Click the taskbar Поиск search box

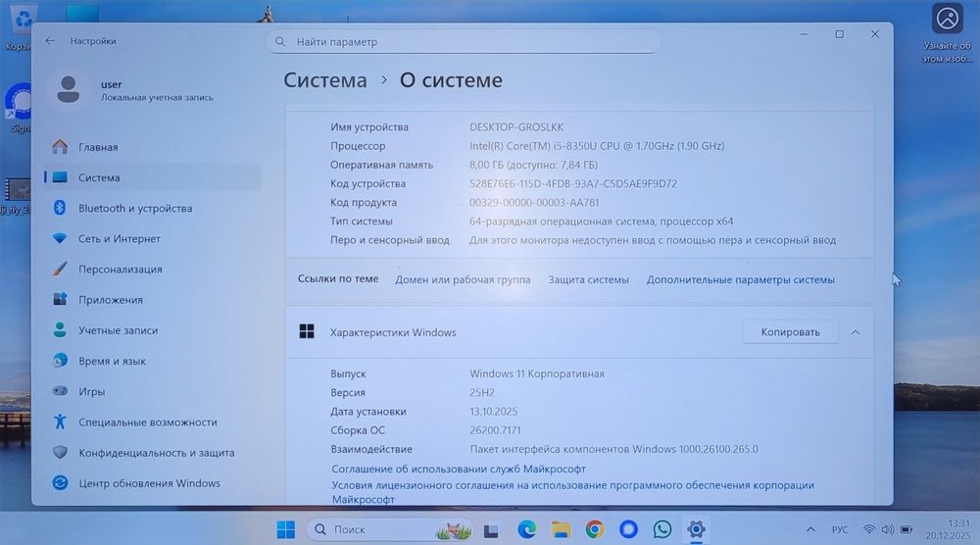pyautogui.click(x=390, y=530)
